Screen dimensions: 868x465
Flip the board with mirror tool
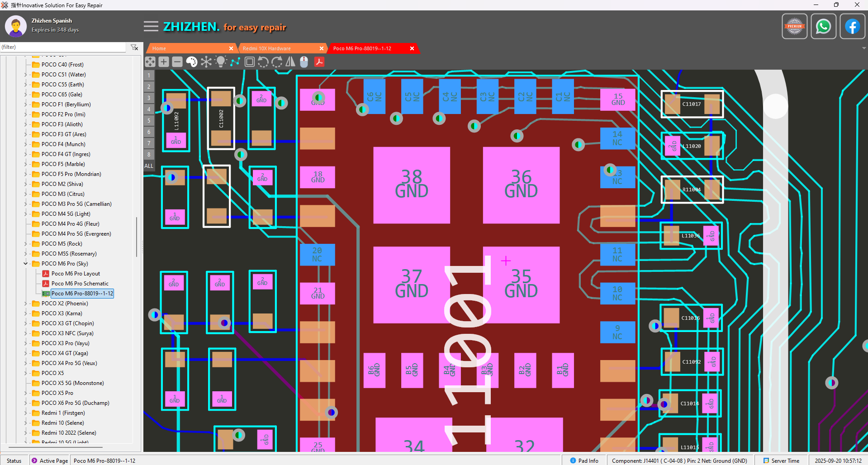(x=290, y=62)
